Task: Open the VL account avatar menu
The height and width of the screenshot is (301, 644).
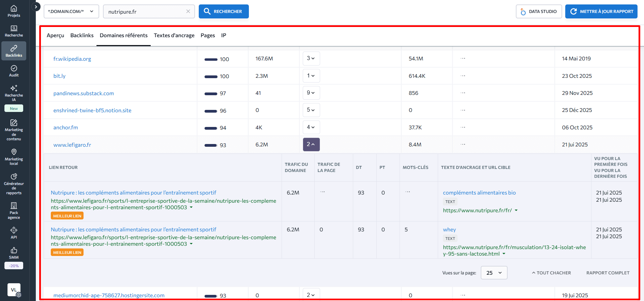Action: 14,290
